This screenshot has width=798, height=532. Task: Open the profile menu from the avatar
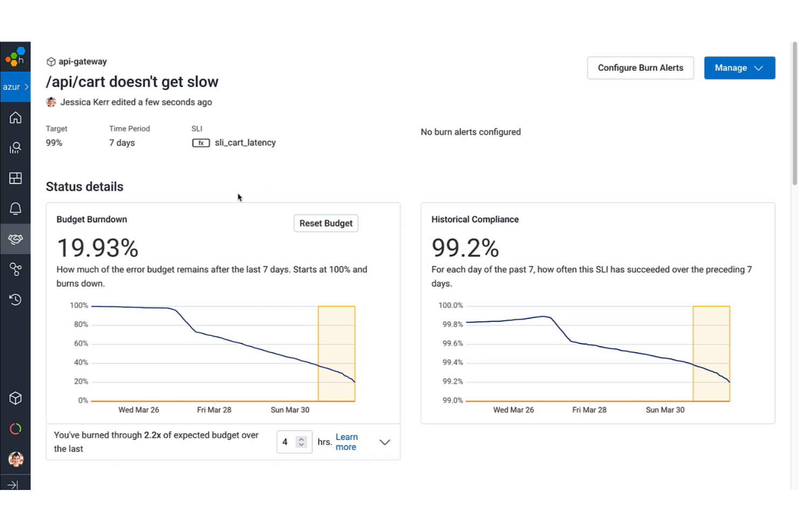point(15,459)
